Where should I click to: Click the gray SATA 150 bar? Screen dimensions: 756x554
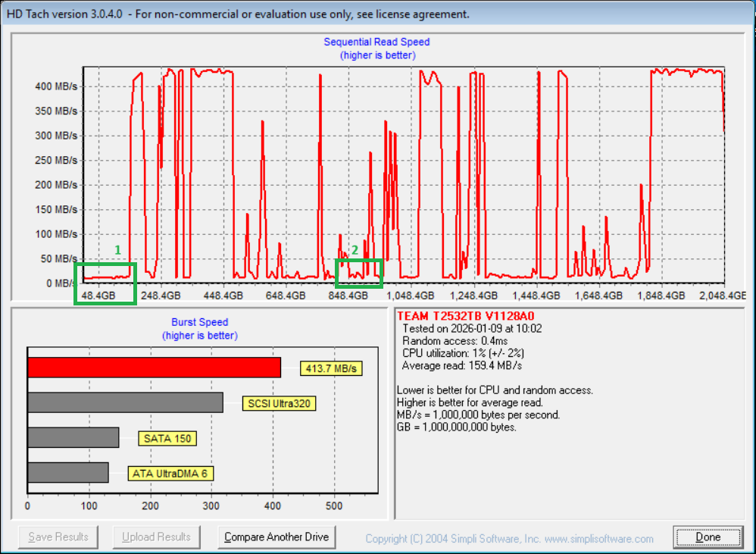coord(73,437)
